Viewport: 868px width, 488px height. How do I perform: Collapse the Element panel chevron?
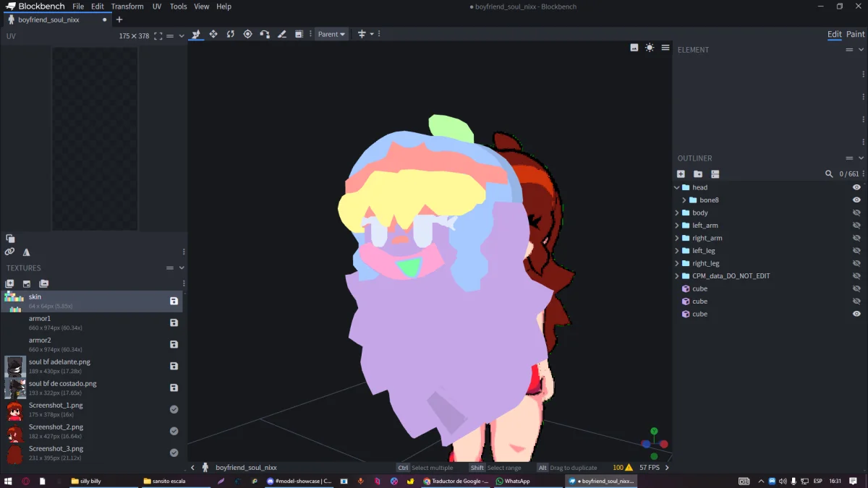coord(861,50)
